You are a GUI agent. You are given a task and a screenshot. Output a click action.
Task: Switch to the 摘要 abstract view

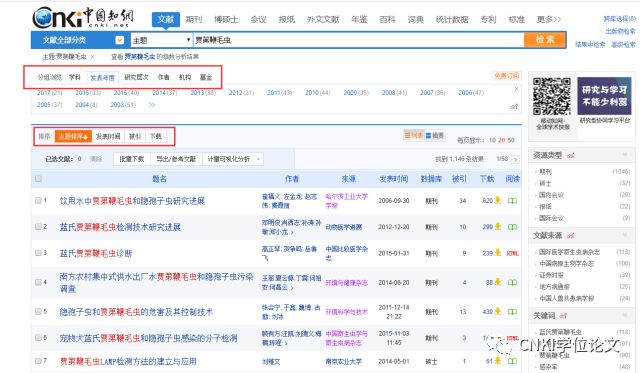click(x=435, y=135)
